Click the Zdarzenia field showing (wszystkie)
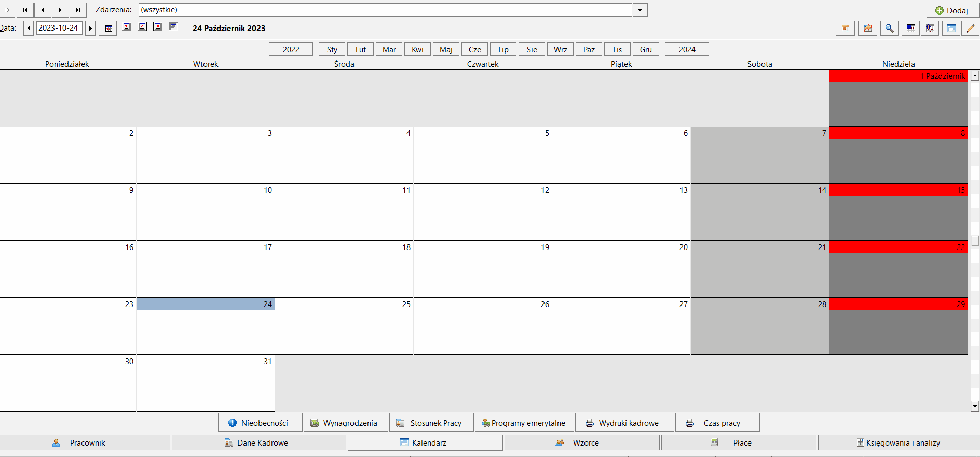980x457 pixels. coord(385,10)
